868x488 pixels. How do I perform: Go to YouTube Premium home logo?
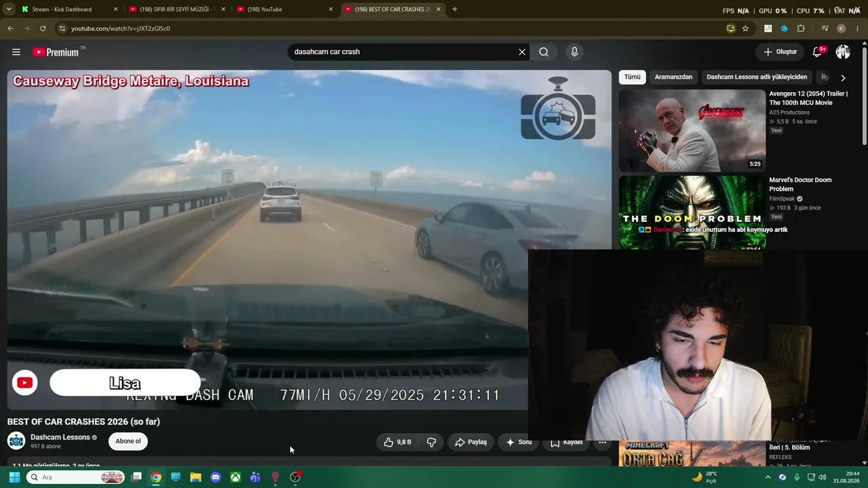pos(56,52)
